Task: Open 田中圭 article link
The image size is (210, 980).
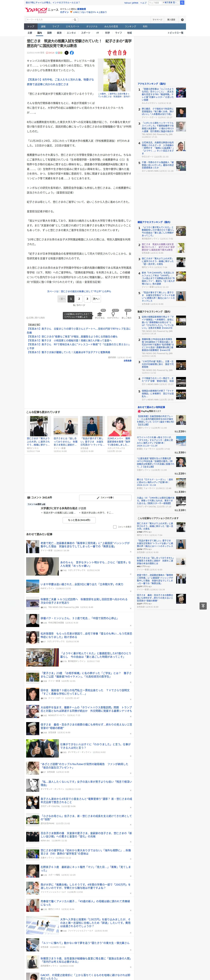Action: click(x=85, y=692)
